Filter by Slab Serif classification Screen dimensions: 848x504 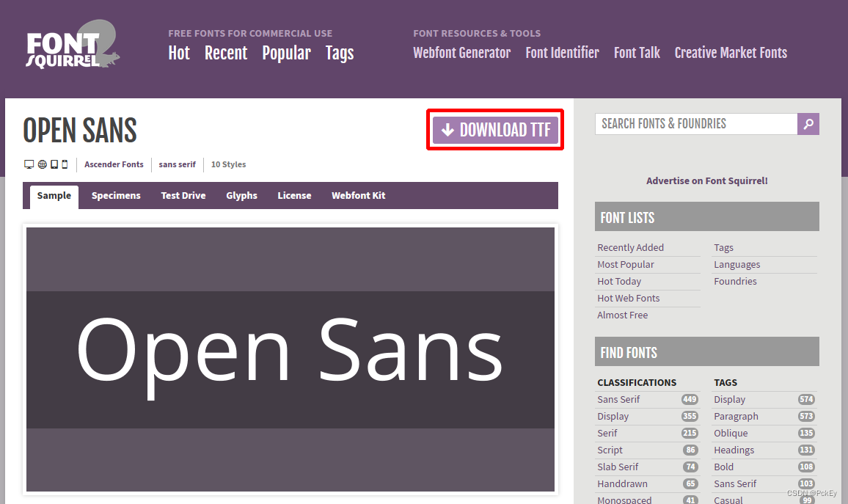pos(618,467)
